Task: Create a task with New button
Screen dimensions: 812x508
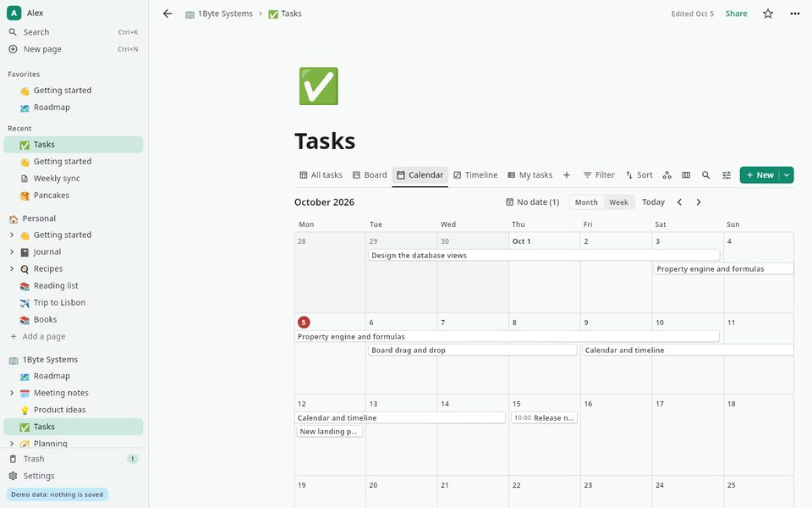Action: coord(760,175)
